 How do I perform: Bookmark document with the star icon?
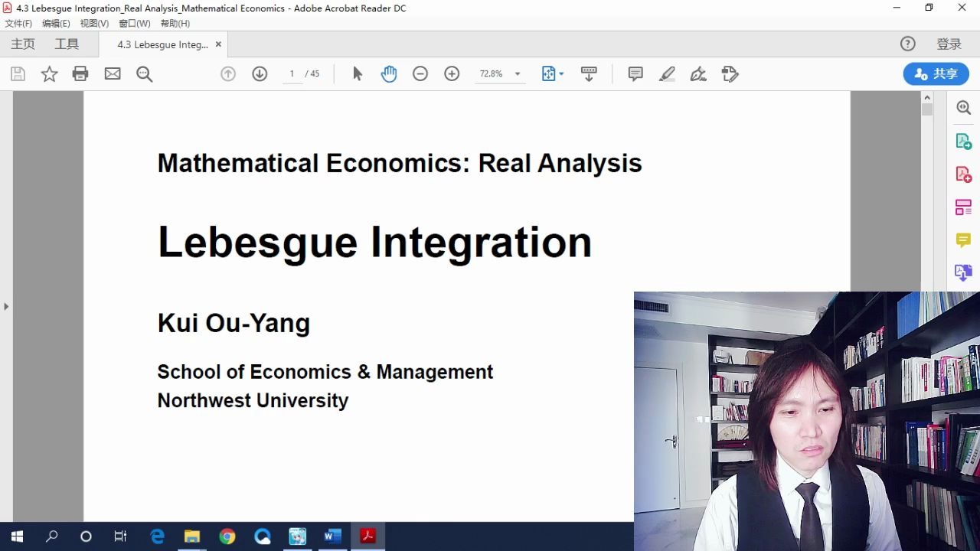pos(49,74)
